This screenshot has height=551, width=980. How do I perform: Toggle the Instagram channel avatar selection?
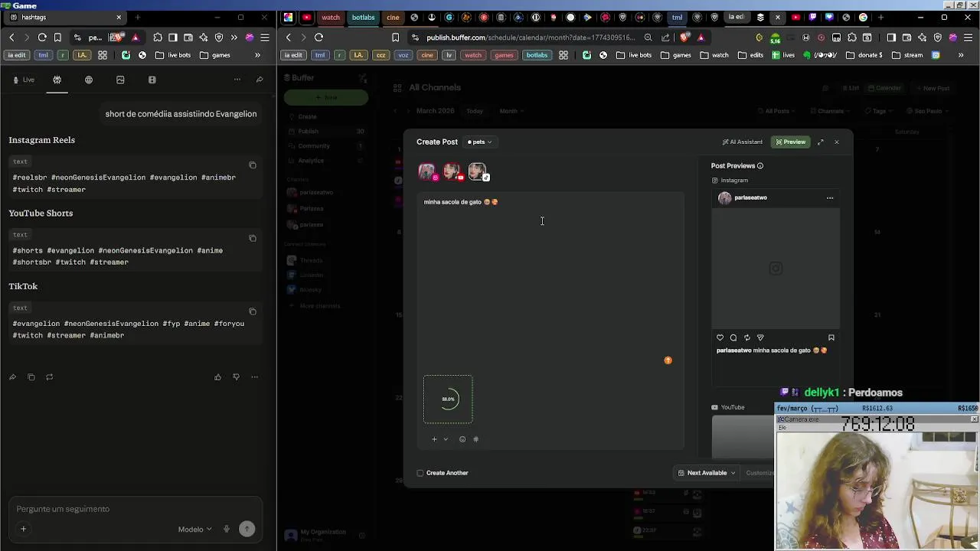coord(427,172)
